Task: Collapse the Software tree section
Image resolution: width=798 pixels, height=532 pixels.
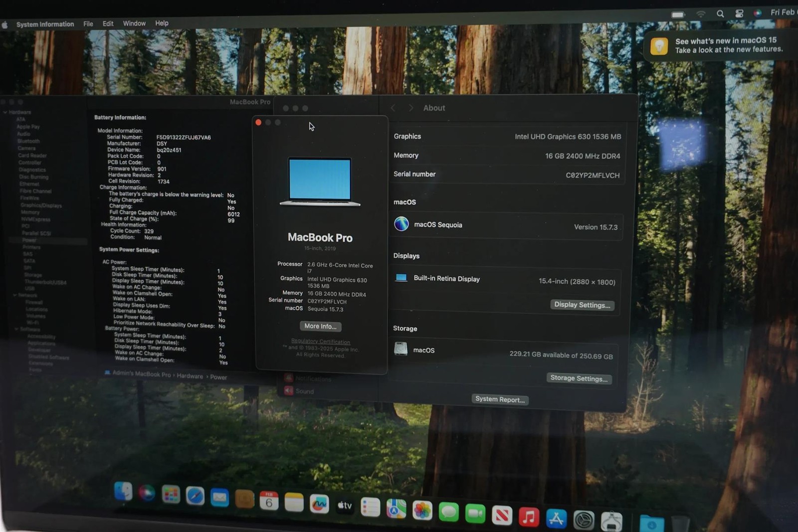Action: click(x=16, y=329)
